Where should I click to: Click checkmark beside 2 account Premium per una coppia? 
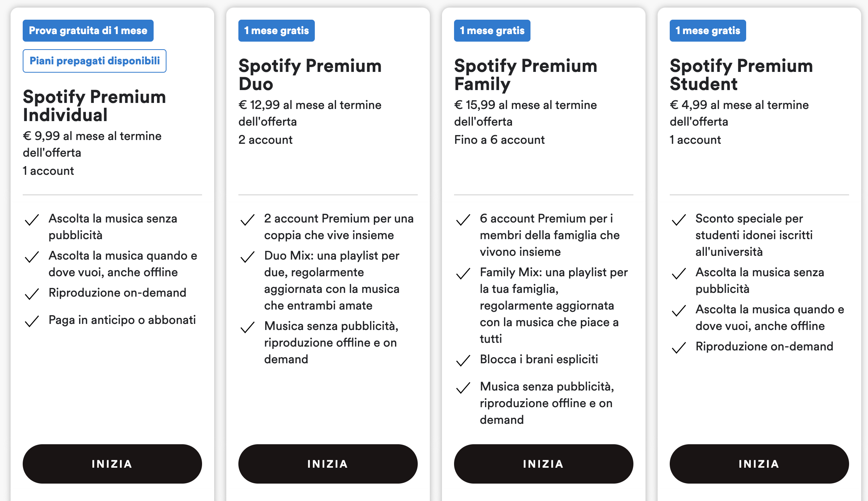click(x=247, y=220)
